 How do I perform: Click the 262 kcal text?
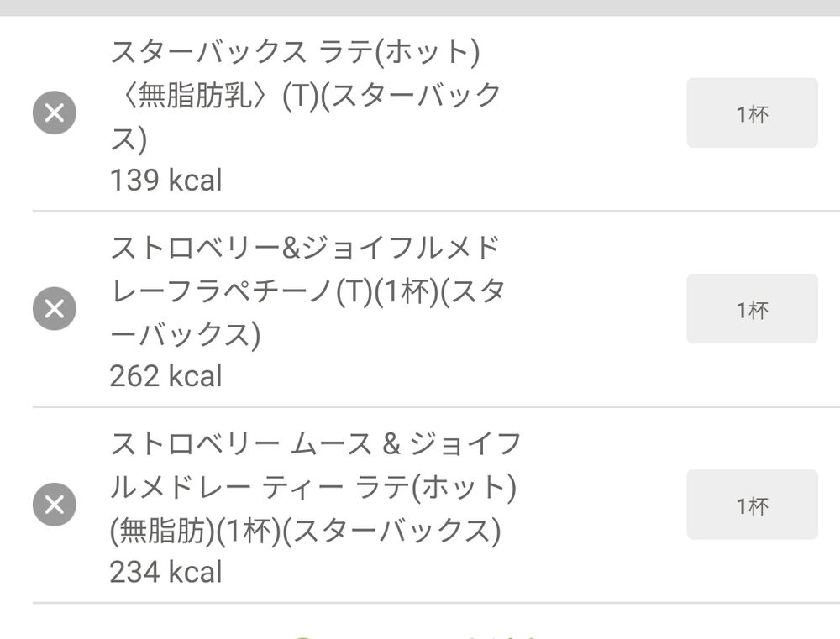(165, 375)
